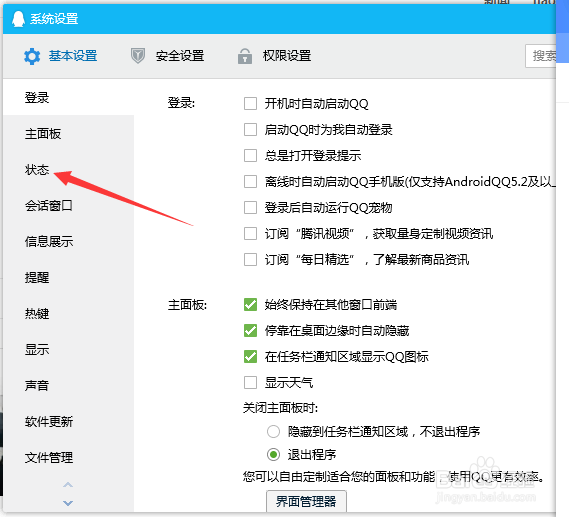Check the 订阅“腾讯视频” option
The height and width of the screenshot is (517, 569).
[x=250, y=234]
